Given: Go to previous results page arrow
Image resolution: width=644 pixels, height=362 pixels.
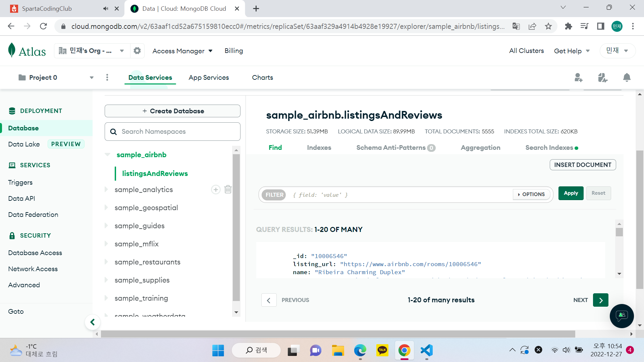Looking at the screenshot, I should (269, 300).
